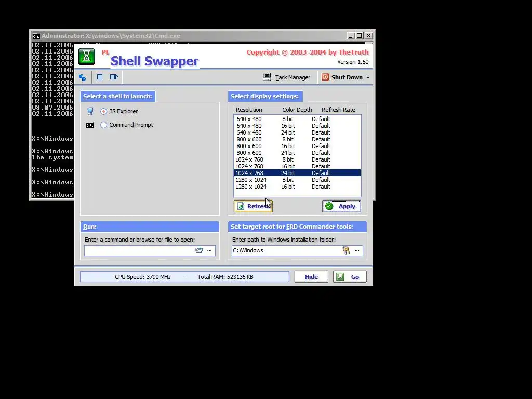Close the Cmd.exe window
The width and height of the screenshot is (532, 399).
369,36
